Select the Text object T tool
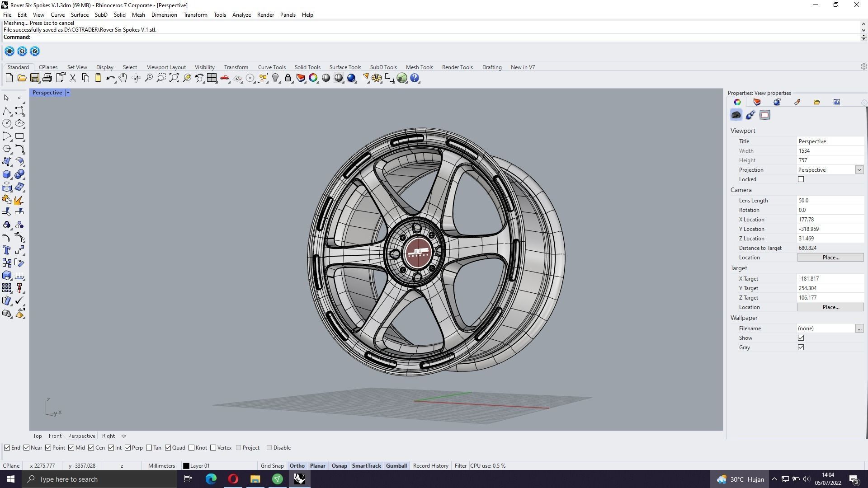This screenshot has width=868, height=488. point(7,250)
